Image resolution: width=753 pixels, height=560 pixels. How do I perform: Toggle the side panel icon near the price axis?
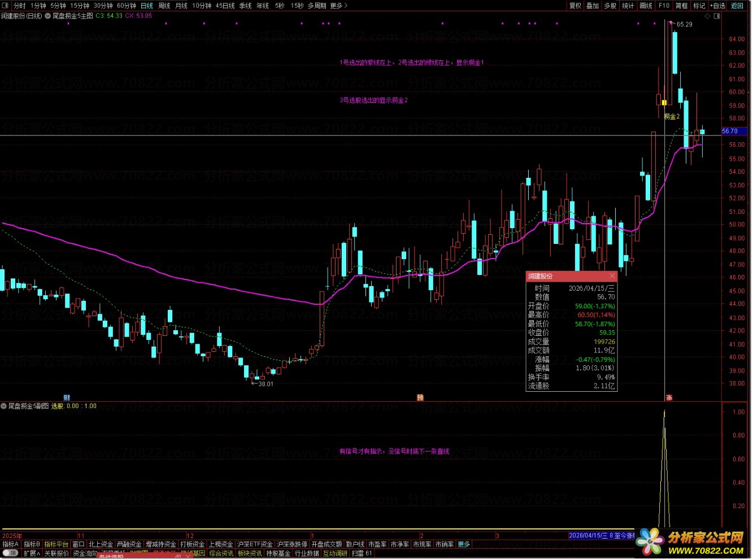[x=717, y=16]
